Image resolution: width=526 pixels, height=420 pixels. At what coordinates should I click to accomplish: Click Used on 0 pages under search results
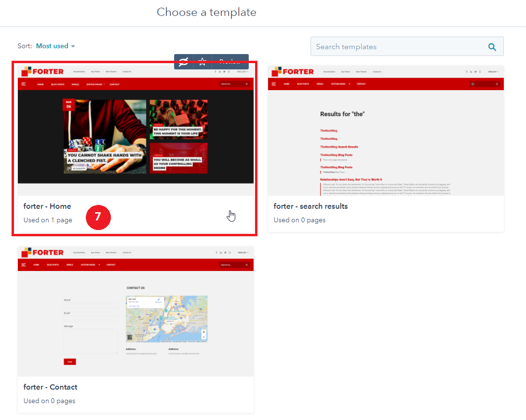point(299,220)
